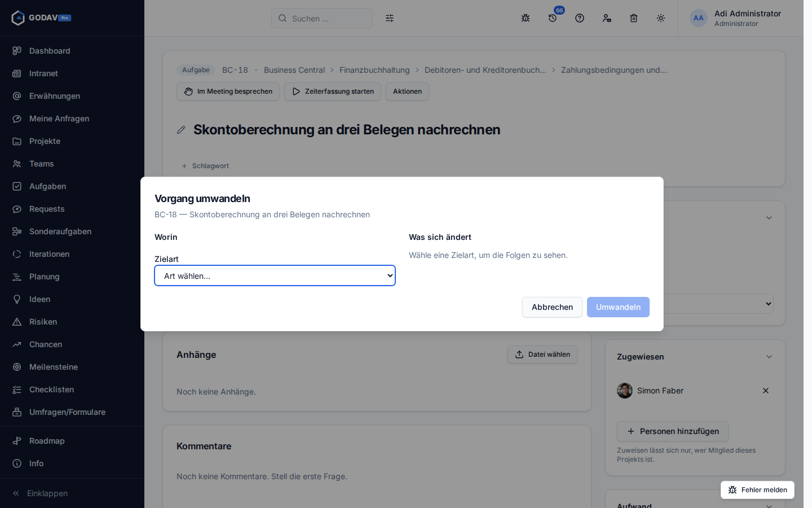812x508 pixels.
Task: Add a Schlagwort tag
Action: [x=205, y=166]
